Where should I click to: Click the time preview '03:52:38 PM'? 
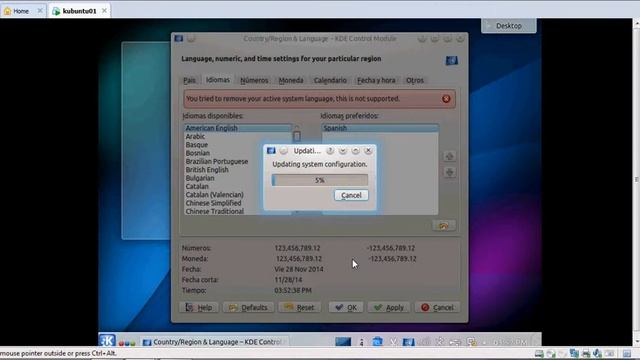tap(293, 290)
